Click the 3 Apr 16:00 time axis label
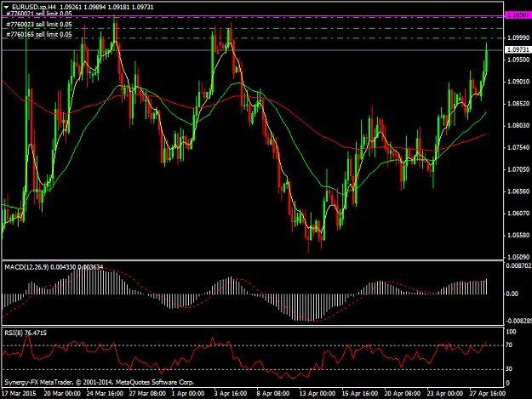This screenshot has width=532, height=399. coord(231,394)
